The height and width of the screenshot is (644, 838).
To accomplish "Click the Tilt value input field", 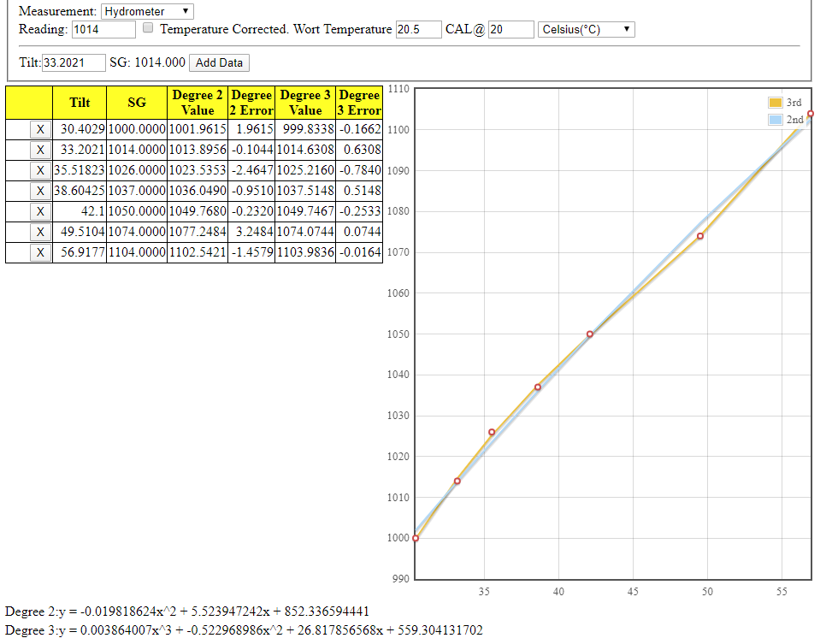I will point(74,62).
